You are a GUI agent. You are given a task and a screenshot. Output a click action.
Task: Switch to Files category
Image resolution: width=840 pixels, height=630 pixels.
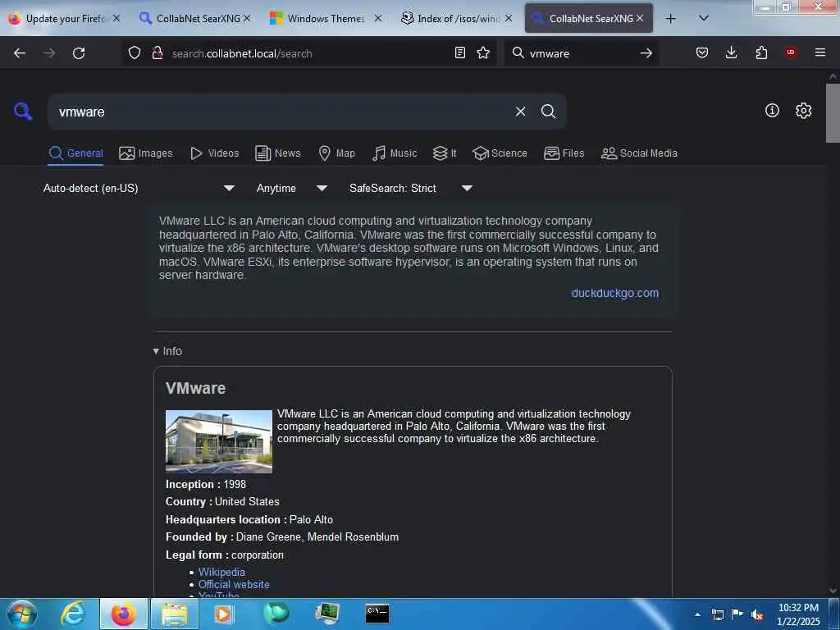point(564,153)
